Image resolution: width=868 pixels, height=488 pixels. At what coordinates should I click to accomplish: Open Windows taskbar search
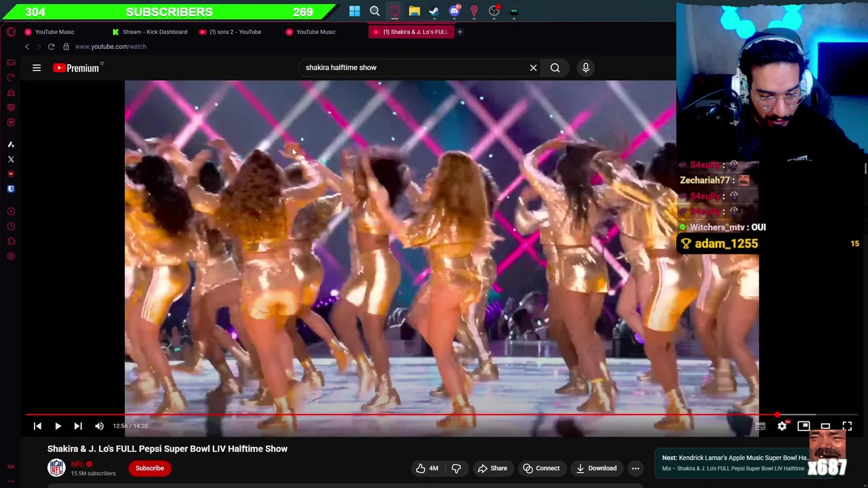tap(374, 11)
